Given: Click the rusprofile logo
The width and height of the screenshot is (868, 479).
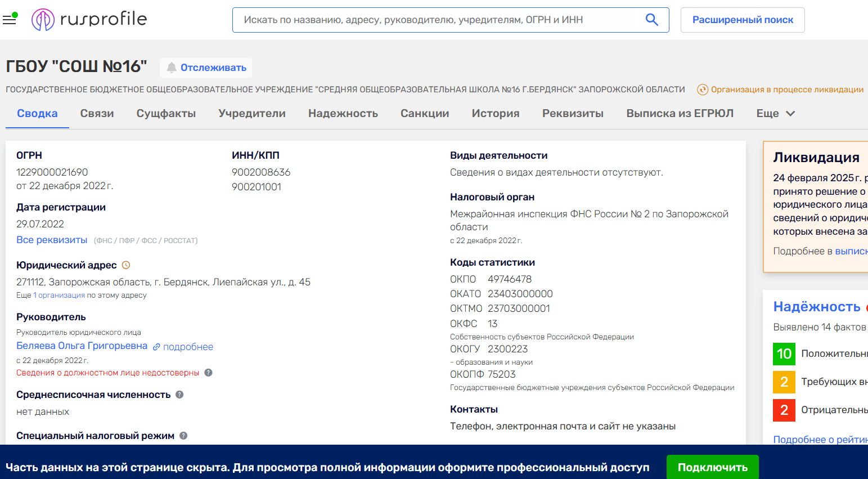Looking at the screenshot, I should [x=89, y=20].
